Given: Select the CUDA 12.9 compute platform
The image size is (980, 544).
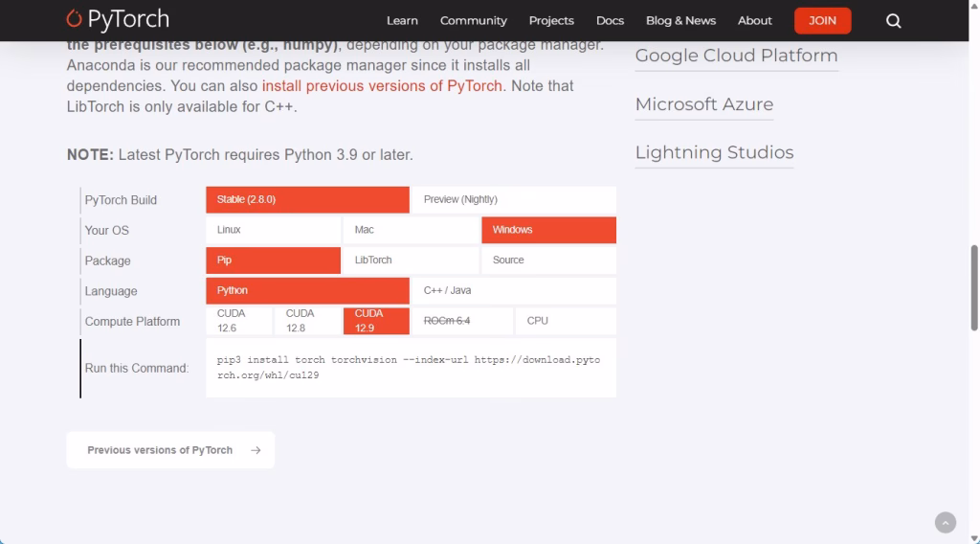Looking at the screenshot, I should click(x=376, y=321).
